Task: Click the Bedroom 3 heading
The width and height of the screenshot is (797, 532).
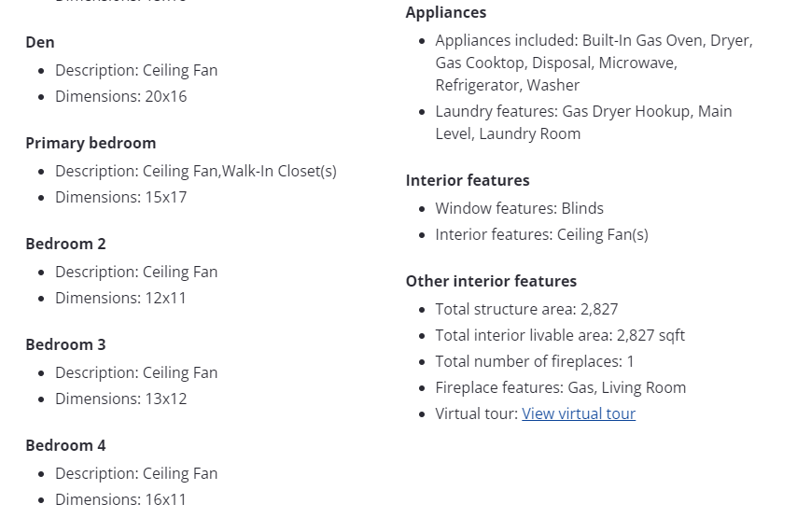Action: (x=65, y=344)
